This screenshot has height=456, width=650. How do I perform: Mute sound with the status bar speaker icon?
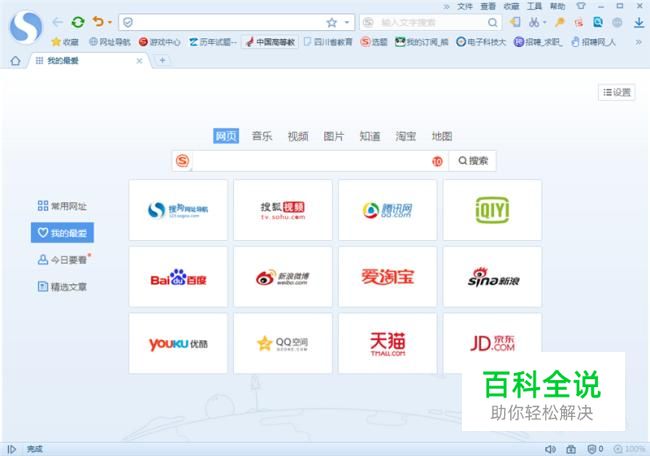(550, 449)
